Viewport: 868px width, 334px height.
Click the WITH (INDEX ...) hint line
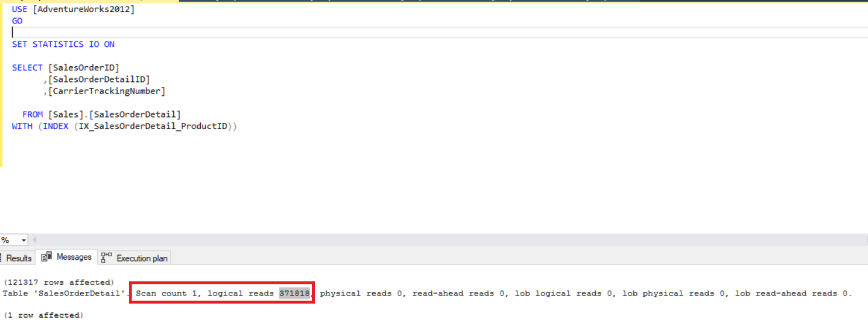coord(125,126)
